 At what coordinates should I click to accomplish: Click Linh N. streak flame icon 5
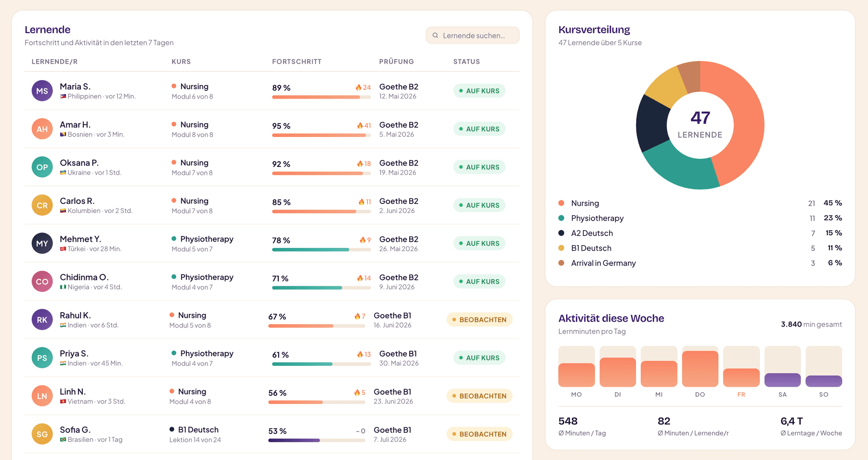[x=357, y=392]
